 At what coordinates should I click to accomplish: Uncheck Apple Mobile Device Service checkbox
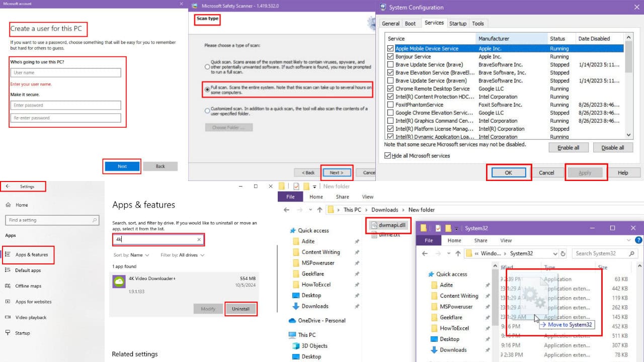coord(390,49)
